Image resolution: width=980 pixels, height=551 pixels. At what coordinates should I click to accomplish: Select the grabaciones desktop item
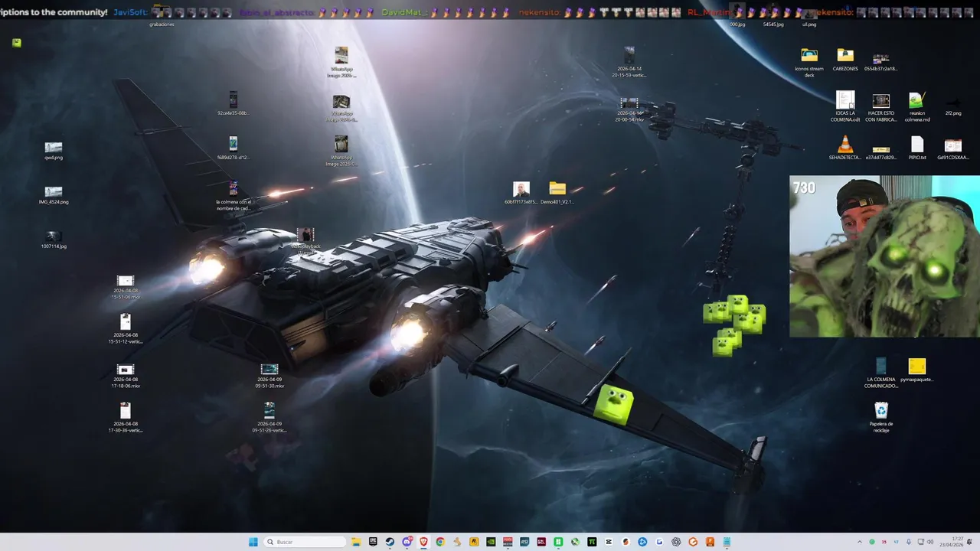(162, 15)
